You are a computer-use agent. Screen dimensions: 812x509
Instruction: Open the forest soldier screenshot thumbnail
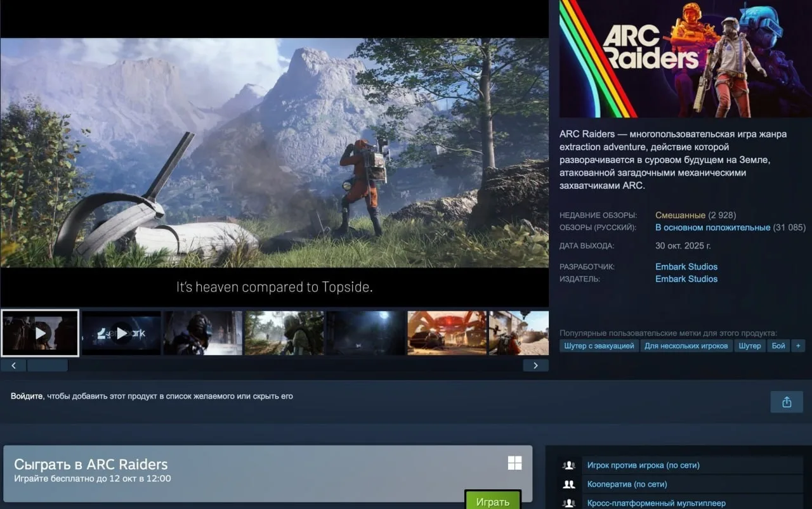284,333
